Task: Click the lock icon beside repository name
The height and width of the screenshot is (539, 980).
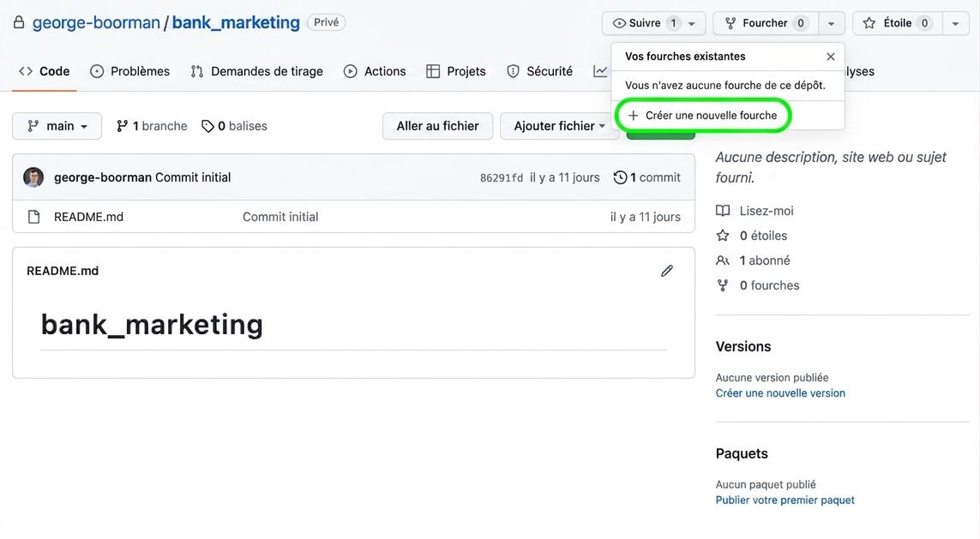Action: point(19,22)
